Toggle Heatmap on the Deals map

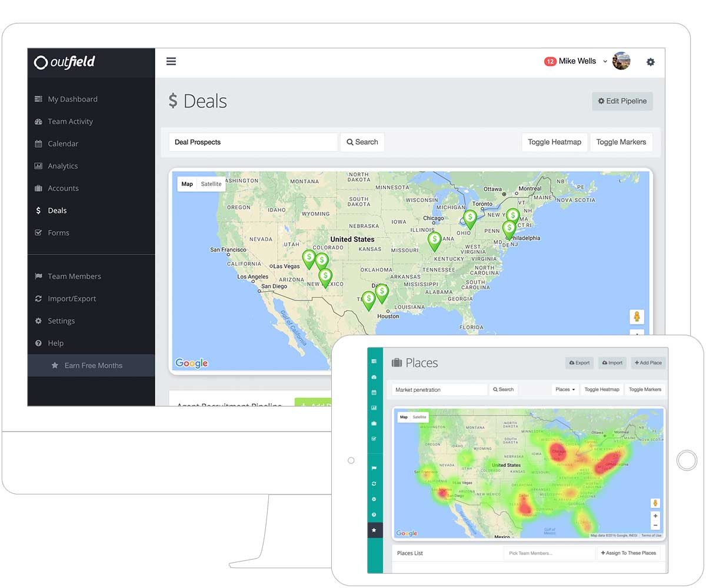[554, 142]
